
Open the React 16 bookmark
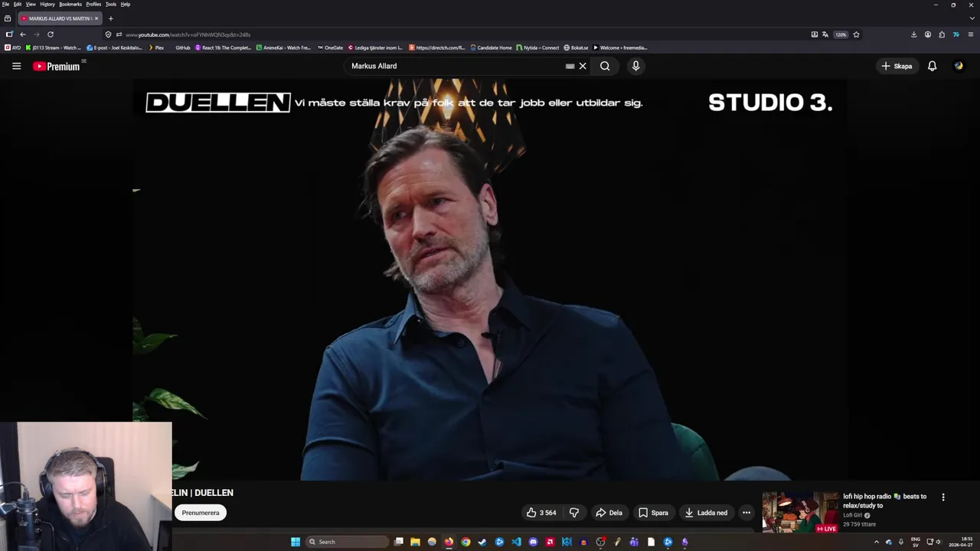223,47
